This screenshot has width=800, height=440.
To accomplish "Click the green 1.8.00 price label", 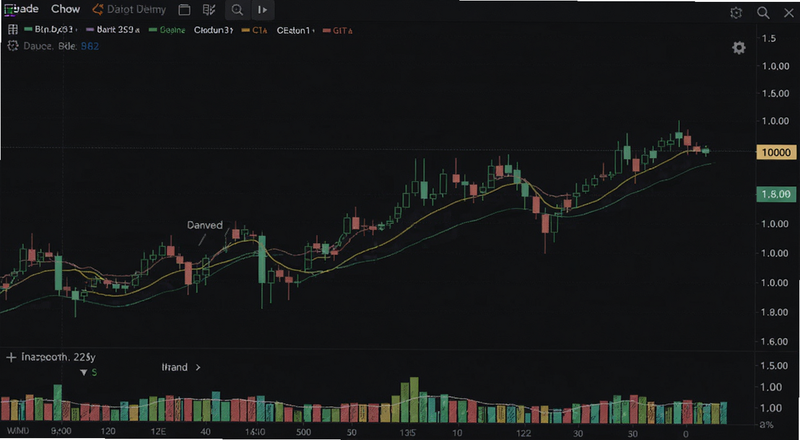I will pos(775,194).
